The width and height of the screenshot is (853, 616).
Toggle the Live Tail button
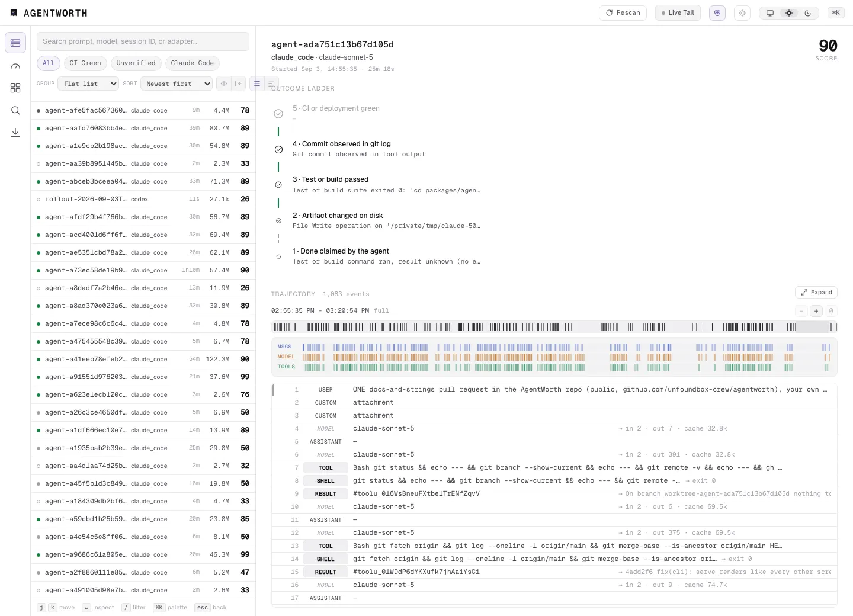tap(678, 13)
